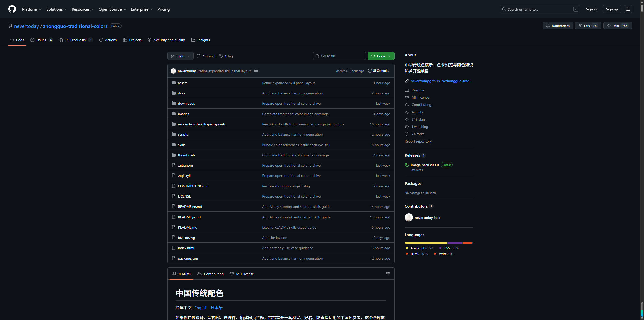
Task: Open the Insights tab
Action: [200, 40]
